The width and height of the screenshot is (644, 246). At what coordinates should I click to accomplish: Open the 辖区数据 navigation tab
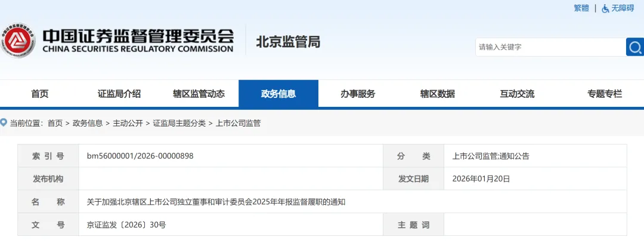point(438,94)
